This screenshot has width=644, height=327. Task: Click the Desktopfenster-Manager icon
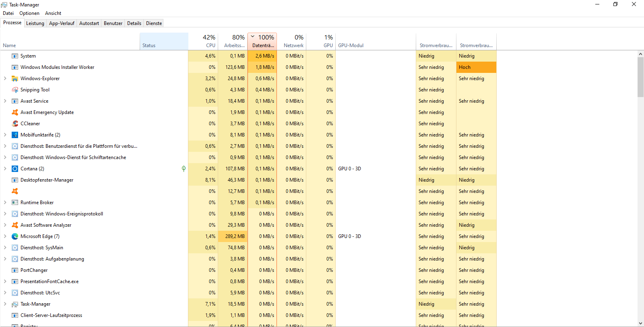(15, 180)
